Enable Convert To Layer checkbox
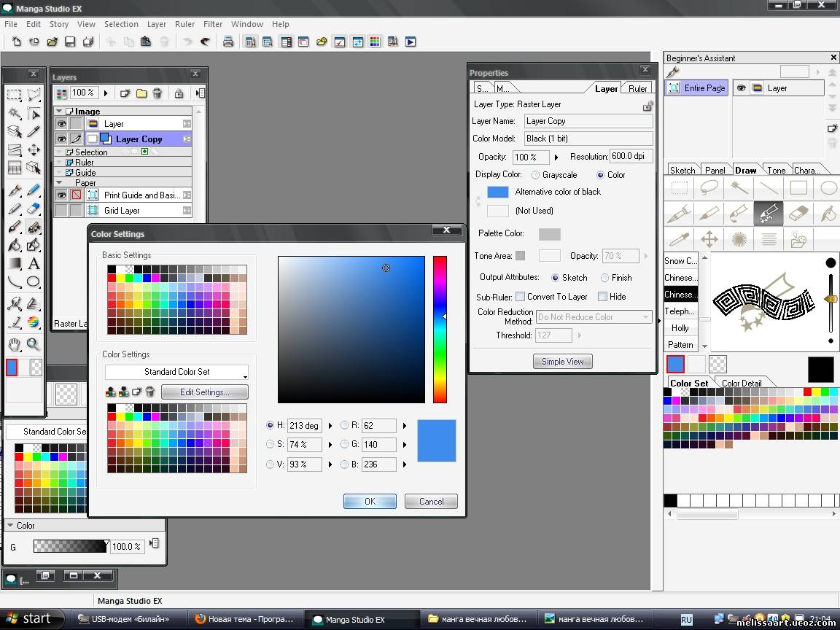The image size is (840, 630). (520, 296)
